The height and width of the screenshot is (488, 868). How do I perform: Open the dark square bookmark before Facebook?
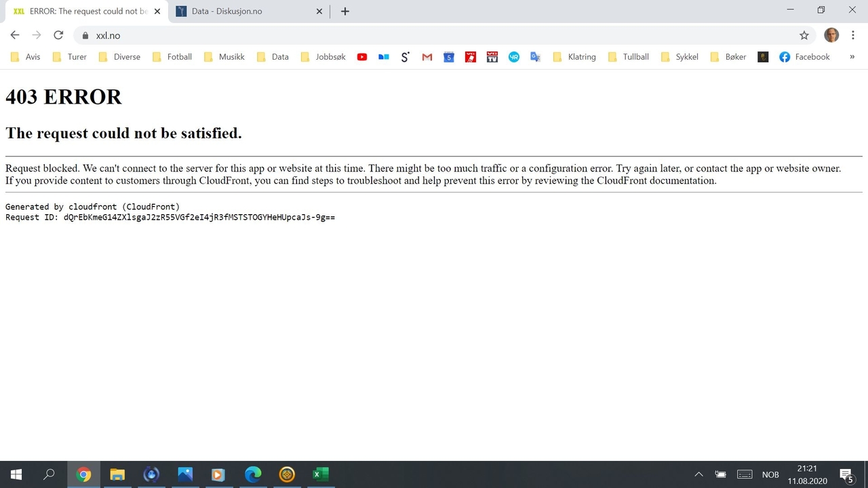pos(763,57)
